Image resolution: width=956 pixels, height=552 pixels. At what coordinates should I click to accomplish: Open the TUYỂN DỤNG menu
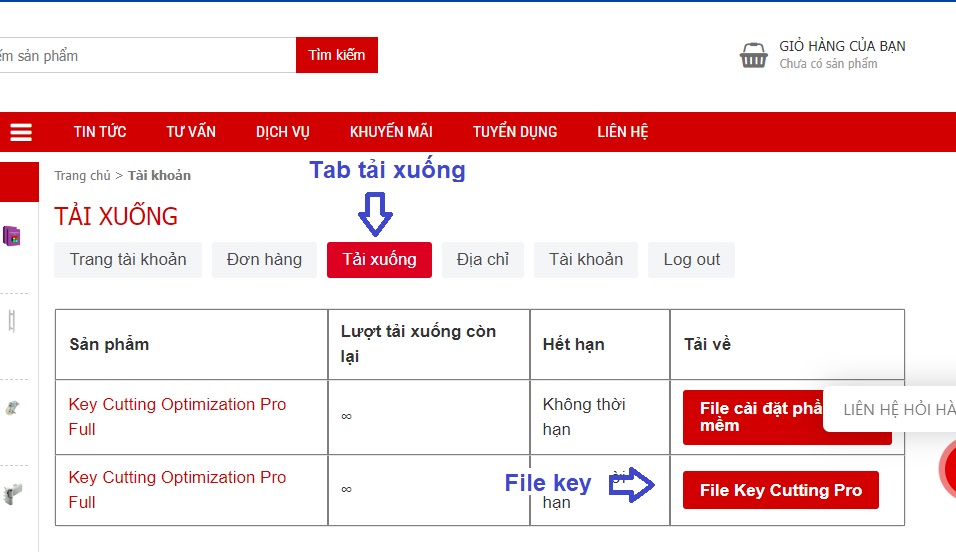point(515,132)
